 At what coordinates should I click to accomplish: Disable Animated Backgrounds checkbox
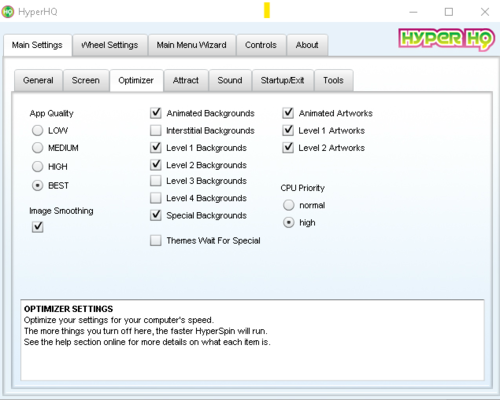[x=156, y=113]
